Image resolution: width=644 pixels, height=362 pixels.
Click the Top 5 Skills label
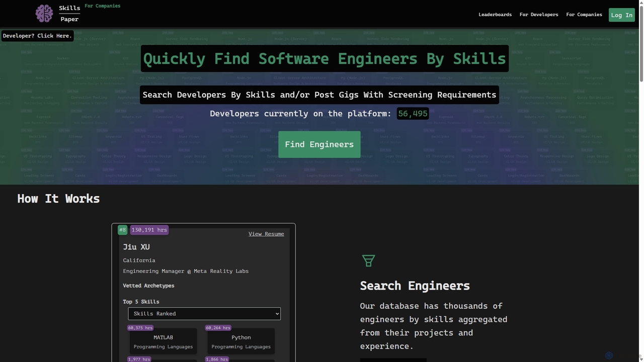(141, 302)
